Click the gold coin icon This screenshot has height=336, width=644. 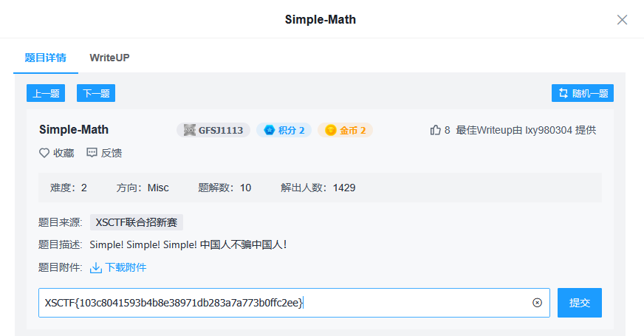(x=331, y=130)
